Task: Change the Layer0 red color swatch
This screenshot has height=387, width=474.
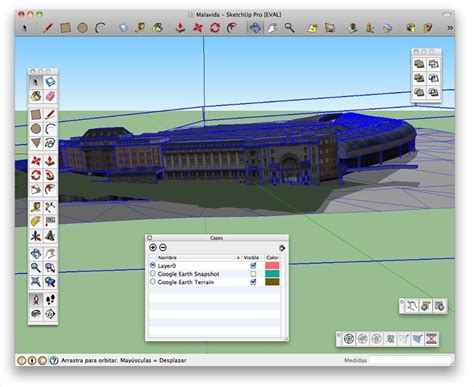Action: 272,266
